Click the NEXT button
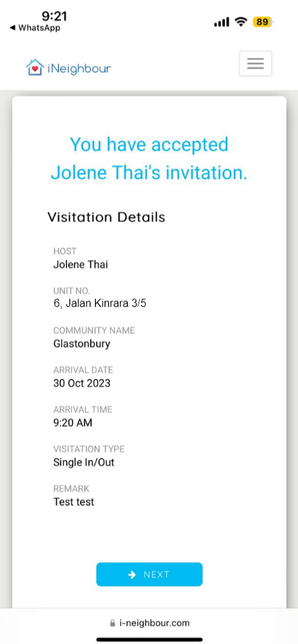 click(149, 574)
